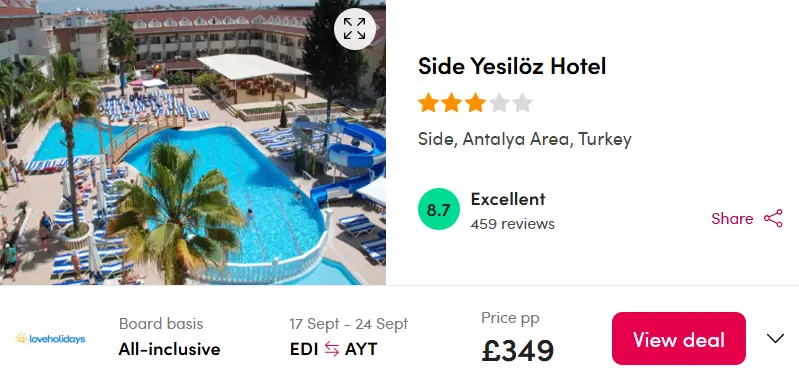Click the fifth grey rating star
The image size is (799, 373).
(522, 103)
